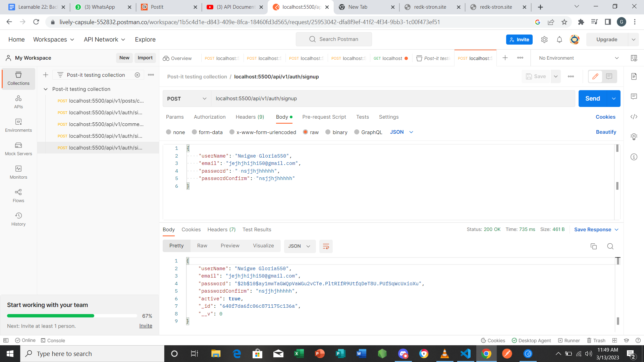The image size is (644, 362).
Task: Click the Send button
Action: pyautogui.click(x=593, y=99)
